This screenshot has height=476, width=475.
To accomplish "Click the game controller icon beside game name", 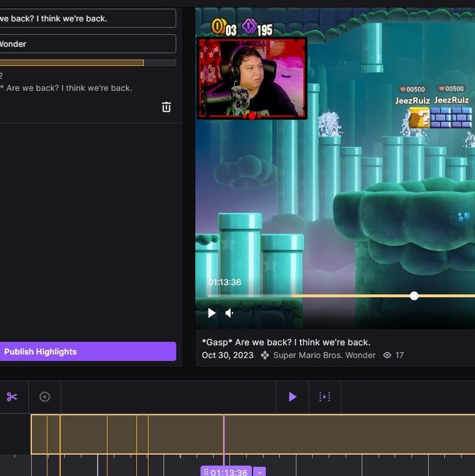I will point(265,355).
